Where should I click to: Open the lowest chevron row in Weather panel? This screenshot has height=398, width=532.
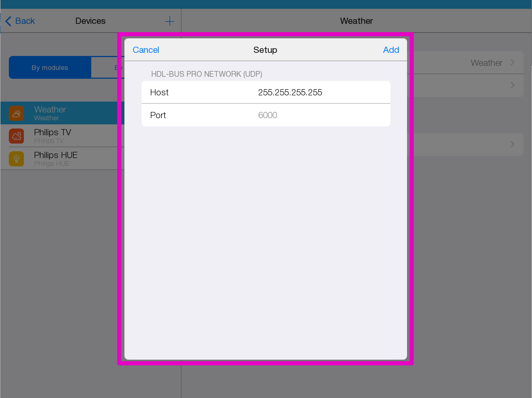(512, 144)
